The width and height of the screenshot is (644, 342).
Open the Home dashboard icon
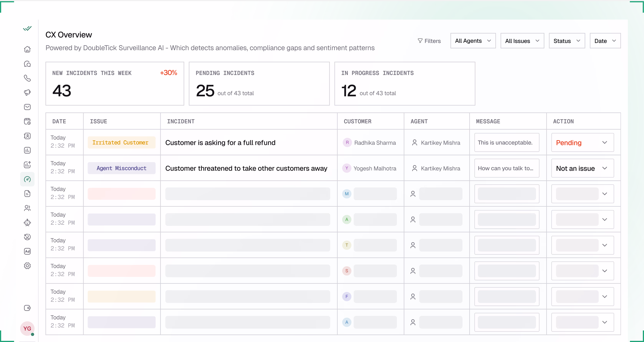[27, 49]
